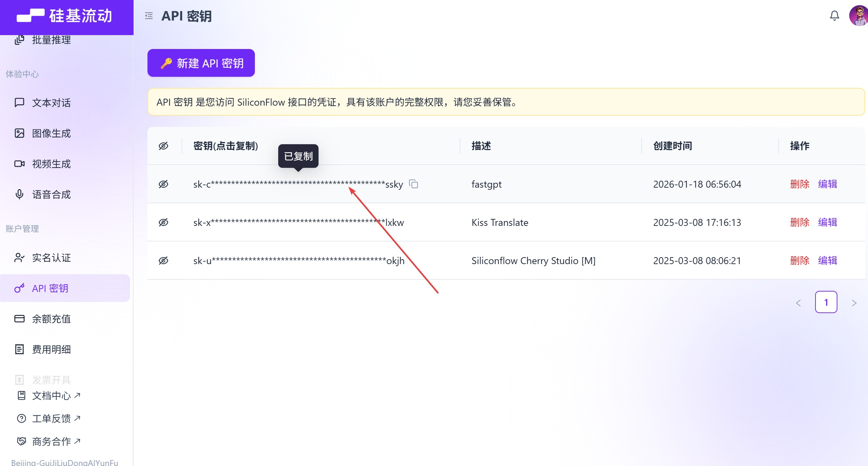Toggle visibility of all keys in header
Screen dimensions: 868x466
click(x=163, y=146)
